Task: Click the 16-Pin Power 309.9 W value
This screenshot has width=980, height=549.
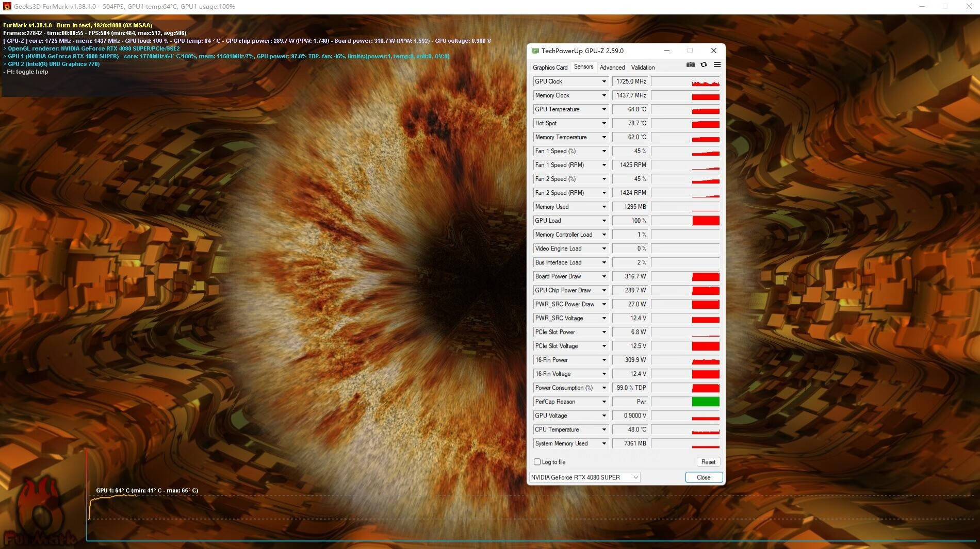Action: [x=630, y=360]
